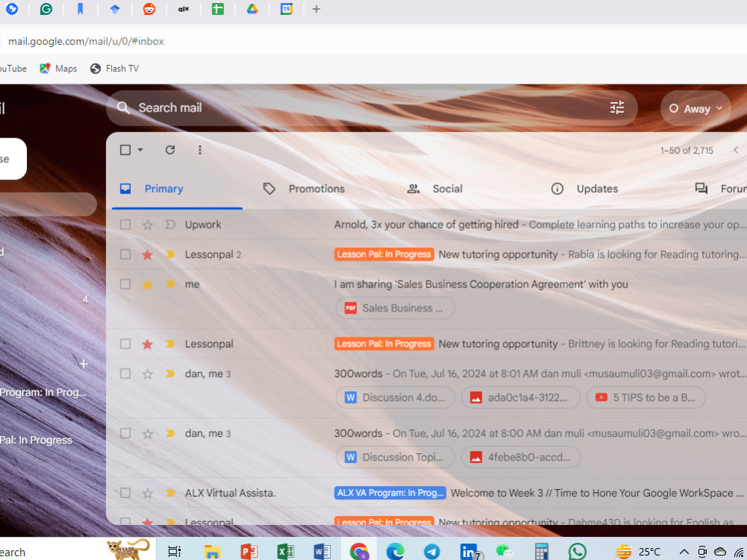Open File Explorer from the taskbar
This screenshot has height=560, width=747.
click(x=212, y=552)
